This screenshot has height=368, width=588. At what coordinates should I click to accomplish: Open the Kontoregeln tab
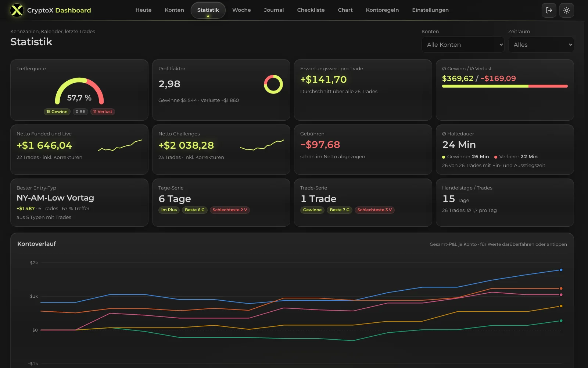coord(382,10)
